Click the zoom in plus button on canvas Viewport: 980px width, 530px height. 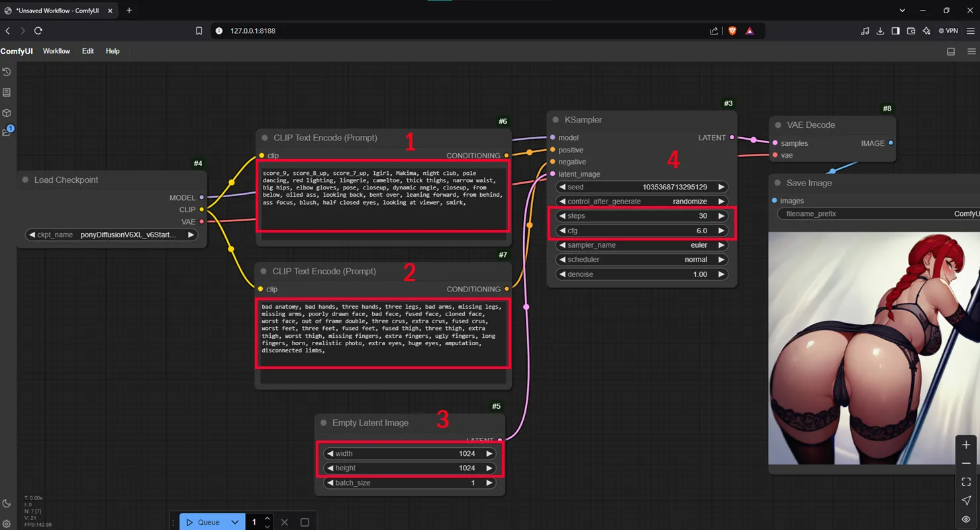966,445
